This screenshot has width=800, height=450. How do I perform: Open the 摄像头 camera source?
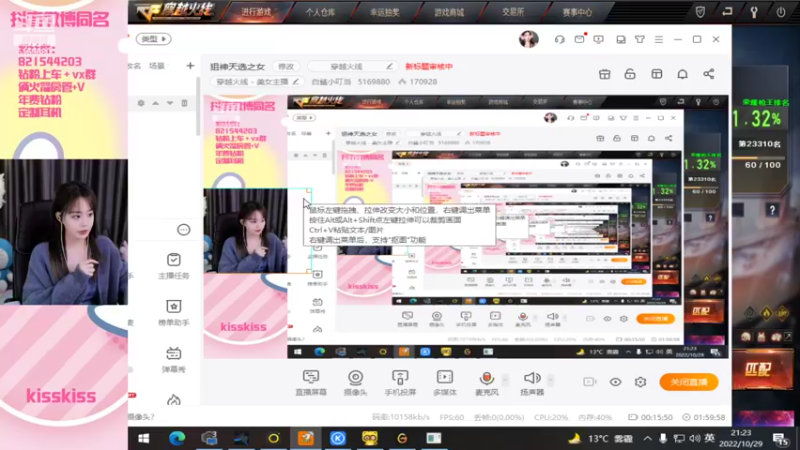[x=355, y=383]
